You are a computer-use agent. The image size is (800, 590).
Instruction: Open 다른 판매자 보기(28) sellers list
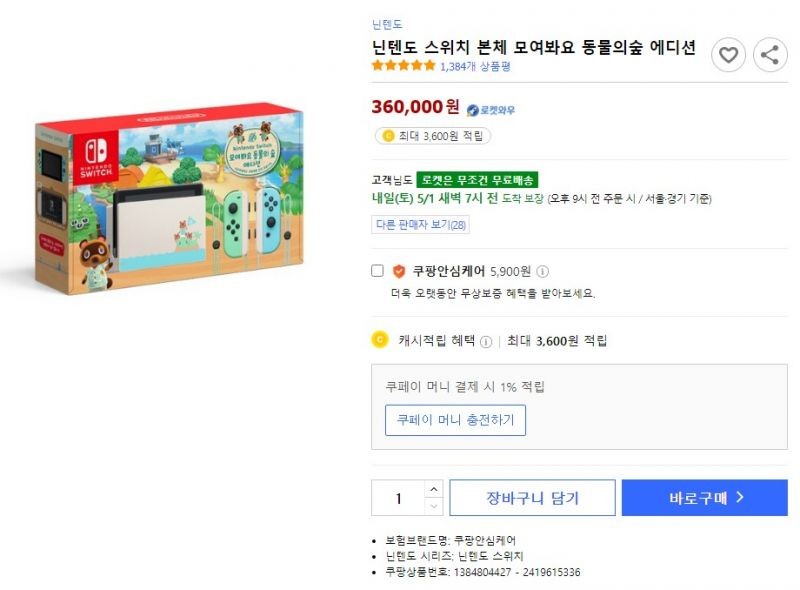(420, 225)
